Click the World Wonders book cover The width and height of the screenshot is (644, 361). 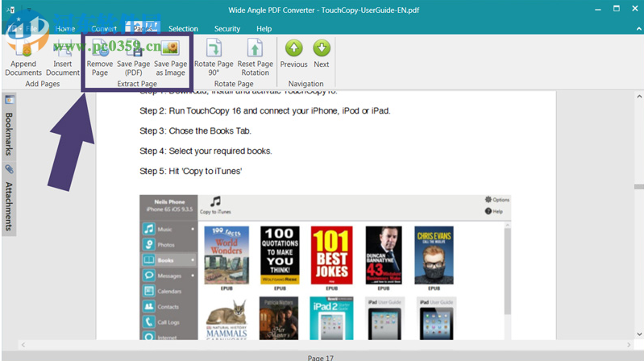click(x=226, y=255)
